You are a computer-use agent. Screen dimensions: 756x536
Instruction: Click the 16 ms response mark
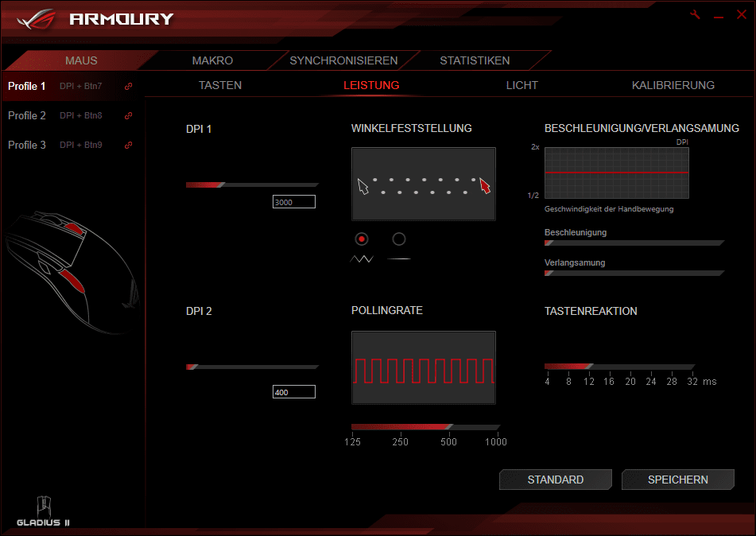pyautogui.click(x=609, y=382)
